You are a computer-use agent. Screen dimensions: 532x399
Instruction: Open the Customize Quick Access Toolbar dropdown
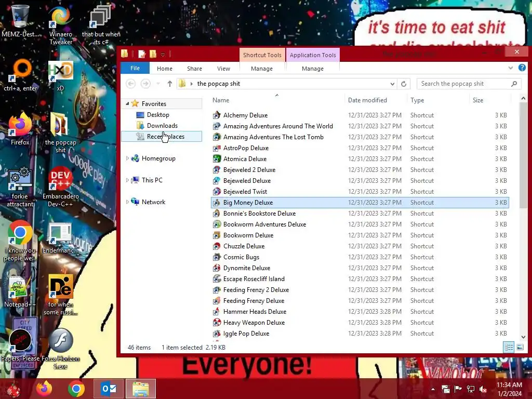point(163,54)
